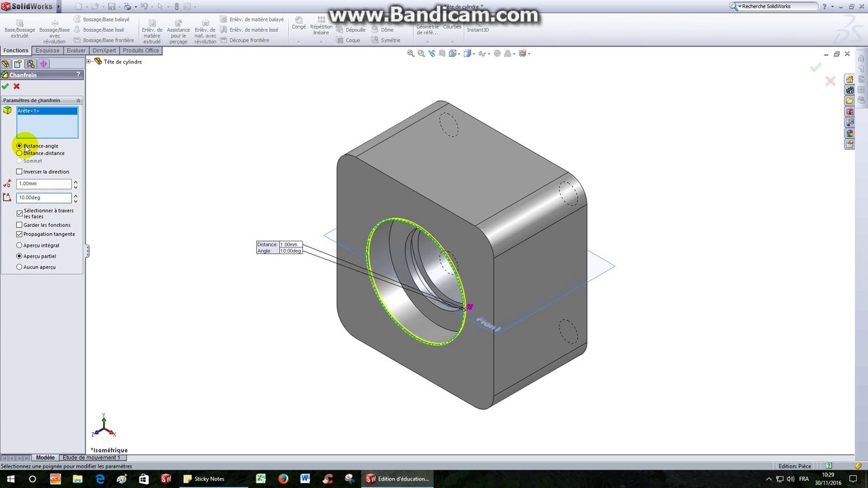
Task: Confirm the chamfer with the green checkmark in the panel
Action: click(5, 86)
